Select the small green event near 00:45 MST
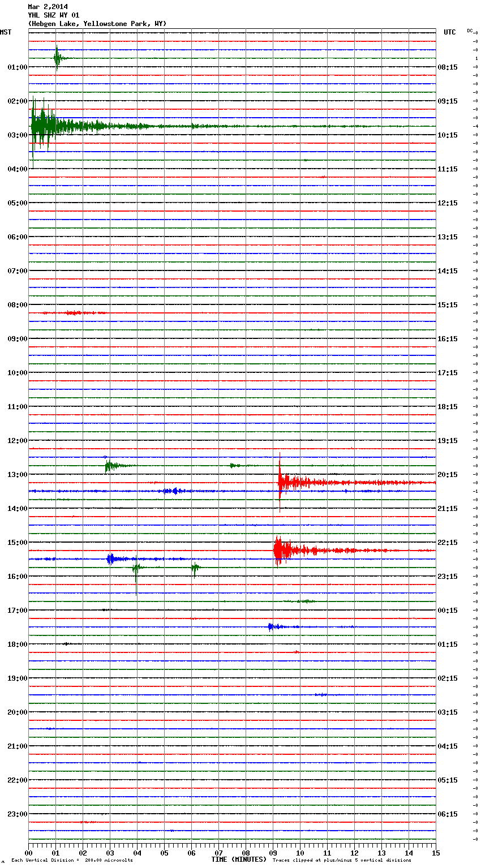The width and height of the screenshot is (481, 868). click(58, 58)
